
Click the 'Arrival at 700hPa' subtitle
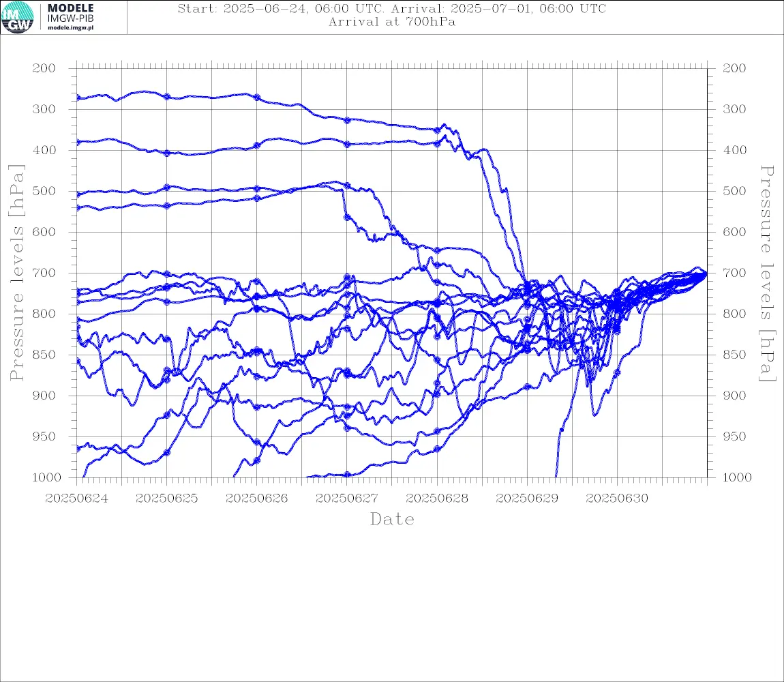coord(392,22)
